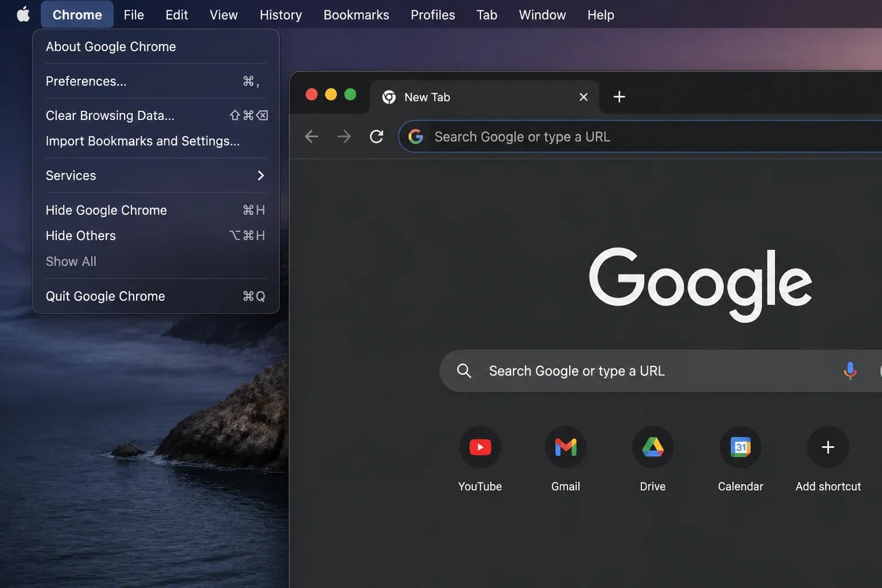This screenshot has height=588, width=882.
Task: Choose Clear Browsing Data
Action: click(x=156, y=115)
